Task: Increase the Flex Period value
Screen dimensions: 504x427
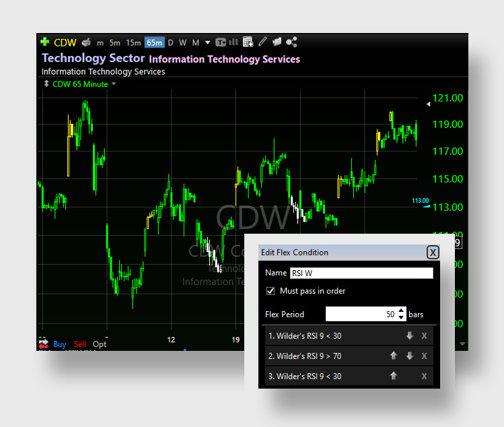Action: [x=402, y=310]
